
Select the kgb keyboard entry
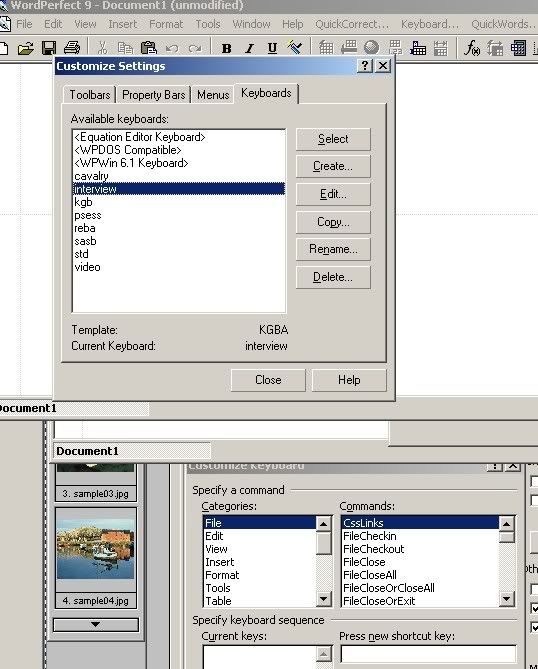(179, 202)
